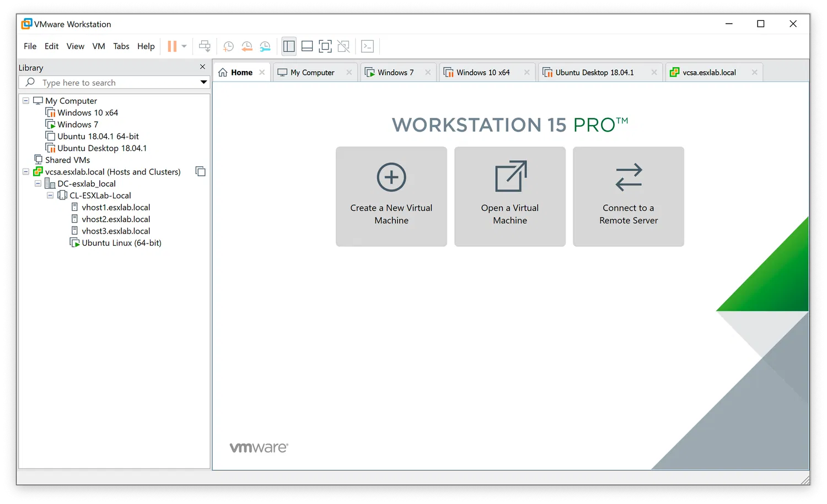The width and height of the screenshot is (827, 504).
Task: Collapse the My Computer tree node
Action: [25, 100]
